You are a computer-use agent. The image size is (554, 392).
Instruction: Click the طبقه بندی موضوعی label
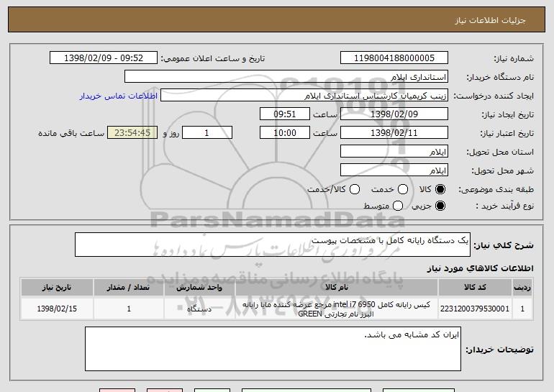(496, 190)
